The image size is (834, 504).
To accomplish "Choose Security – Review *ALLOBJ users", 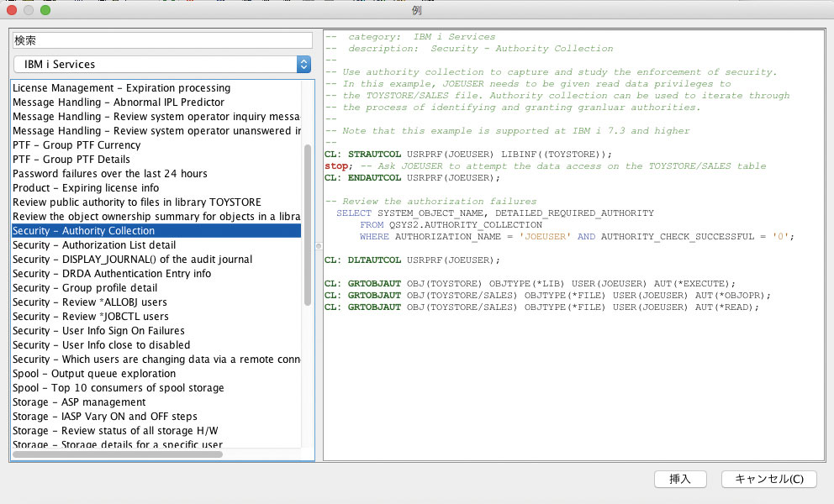I will coord(90,302).
